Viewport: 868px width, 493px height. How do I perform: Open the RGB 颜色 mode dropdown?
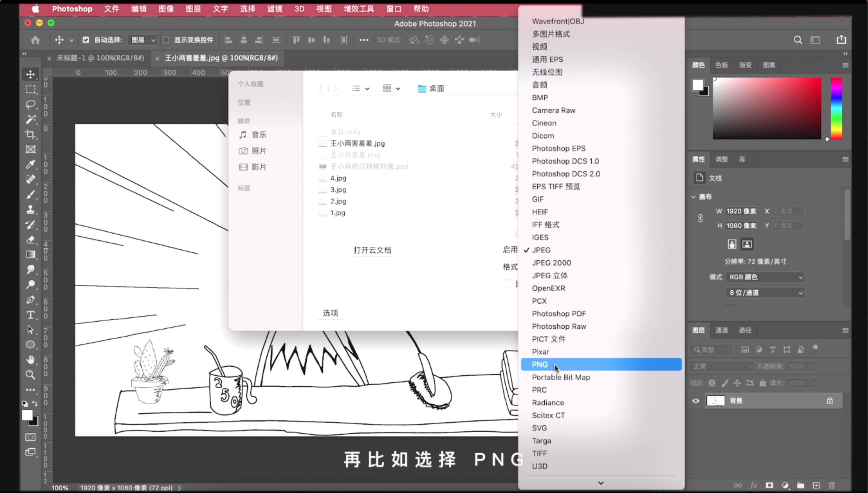pos(765,277)
